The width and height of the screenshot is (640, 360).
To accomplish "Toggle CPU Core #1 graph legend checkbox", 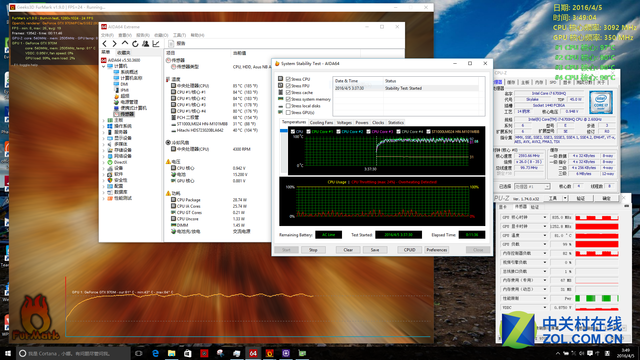I will click(308, 132).
